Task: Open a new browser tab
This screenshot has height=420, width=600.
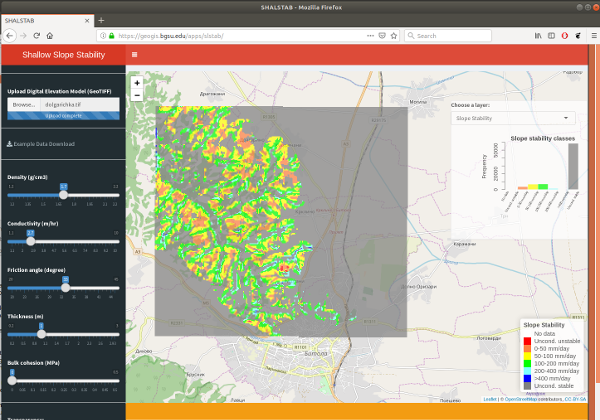Action: tap(100, 19)
